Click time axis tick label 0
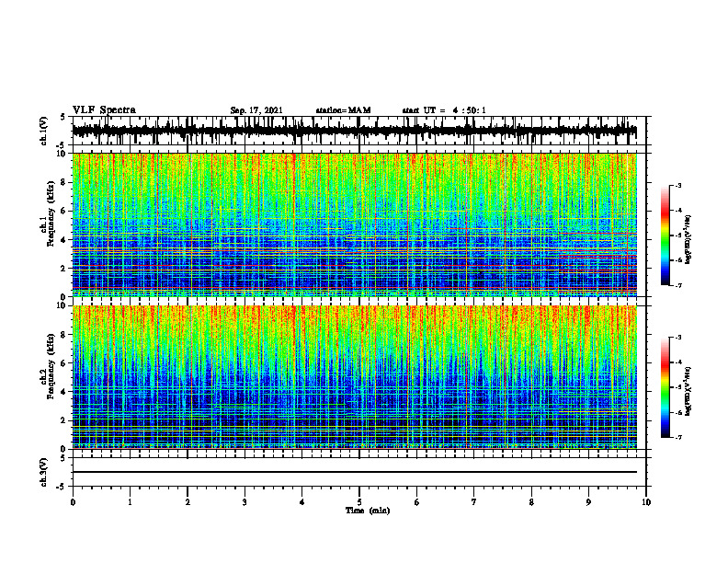The width and height of the screenshot is (728, 563). pyautogui.click(x=73, y=502)
